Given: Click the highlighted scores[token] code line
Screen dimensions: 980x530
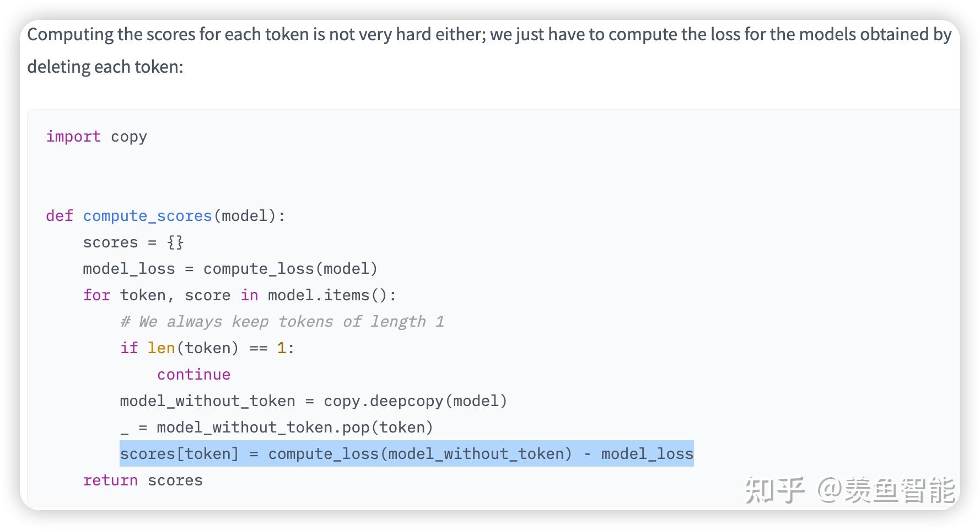Looking at the screenshot, I should (x=406, y=453).
